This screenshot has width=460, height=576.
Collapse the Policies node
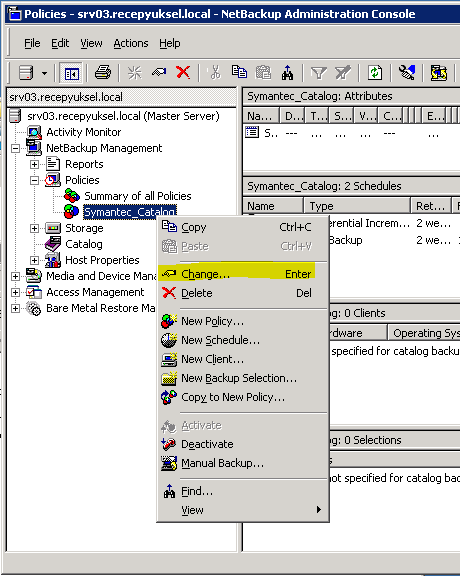tap(35, 180)
